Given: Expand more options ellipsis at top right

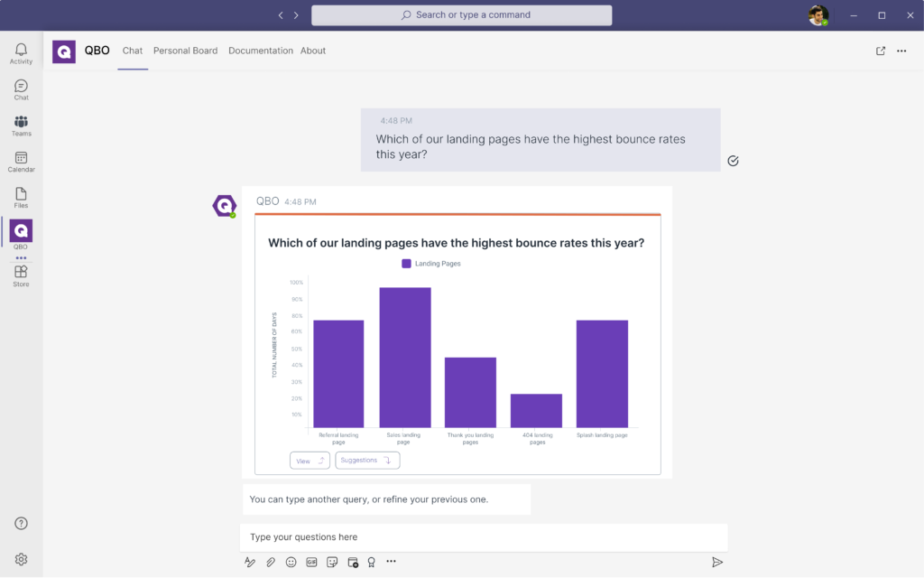Looking at the screenshot, I should click(901, 51).
